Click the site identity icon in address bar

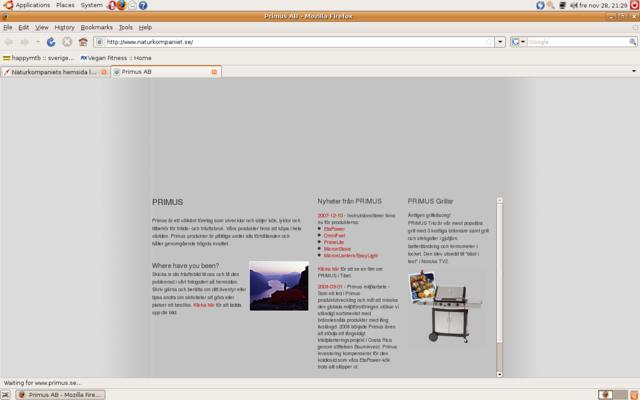point(99,42)
